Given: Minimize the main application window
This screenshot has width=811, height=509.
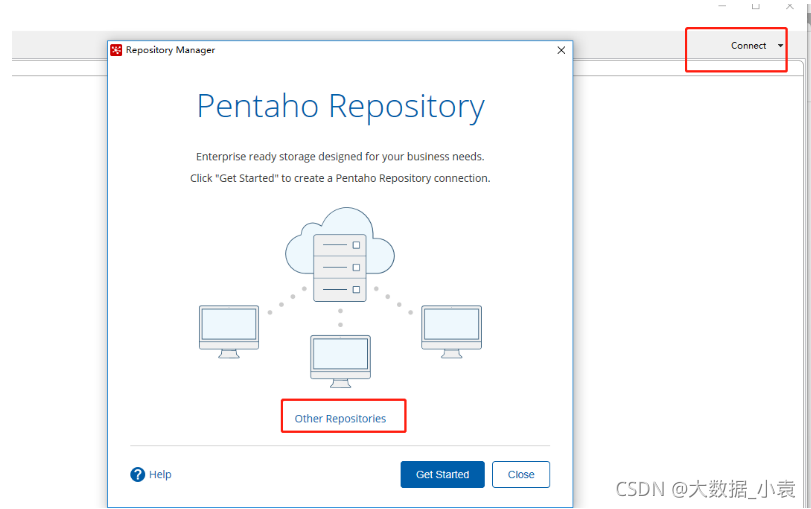Looking at the screenshot, I should point(723,6).
